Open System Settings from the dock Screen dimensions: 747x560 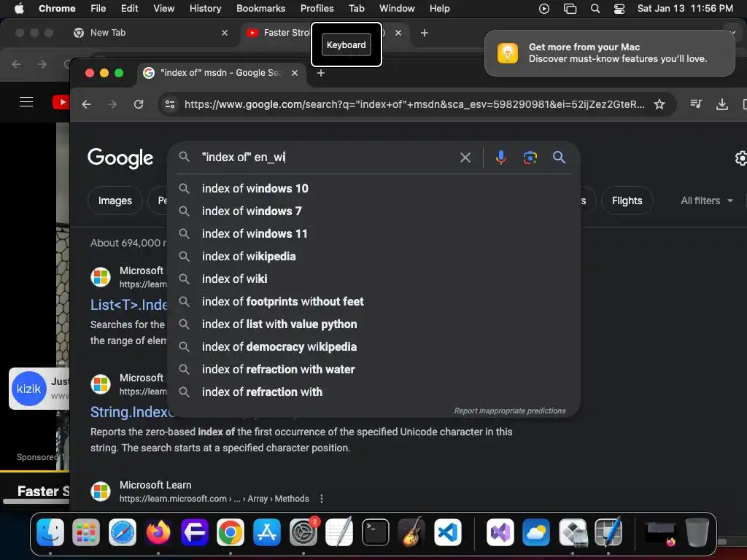303,532
